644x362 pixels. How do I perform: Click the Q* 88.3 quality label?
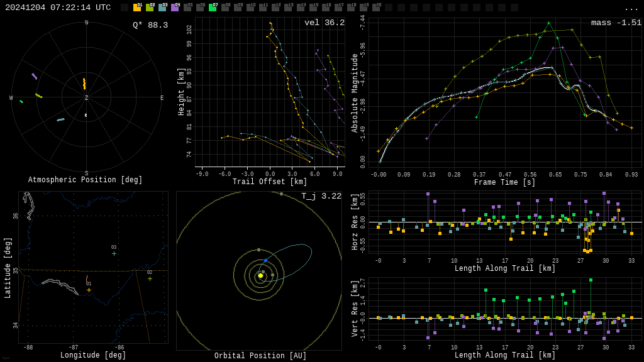pyautogui.click(x=150, y=25)
